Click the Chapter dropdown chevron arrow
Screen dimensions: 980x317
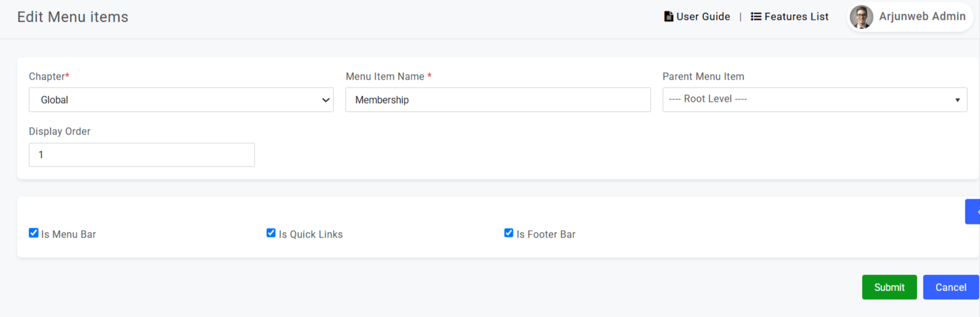pyautogui.click(x=326, y=100)
